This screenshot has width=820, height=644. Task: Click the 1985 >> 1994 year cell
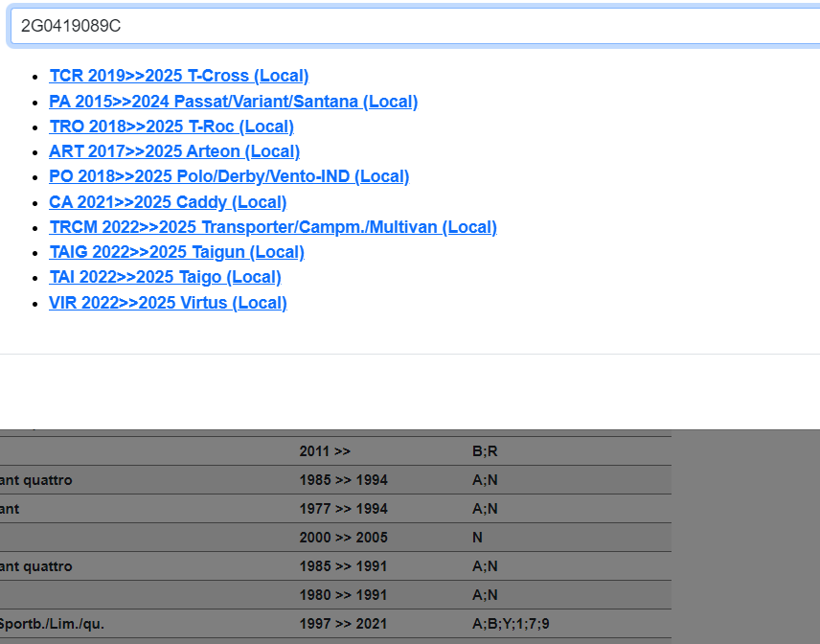(x=343, y=480)
